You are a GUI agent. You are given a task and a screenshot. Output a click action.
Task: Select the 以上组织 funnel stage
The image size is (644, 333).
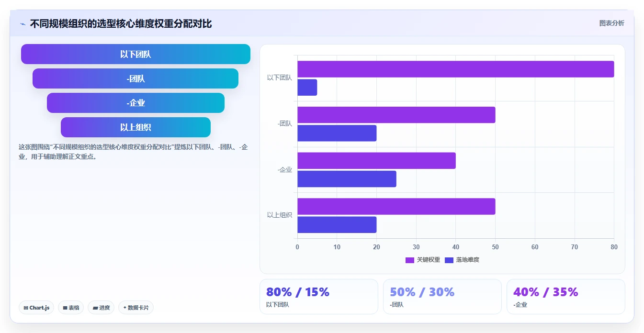(136, 127)
